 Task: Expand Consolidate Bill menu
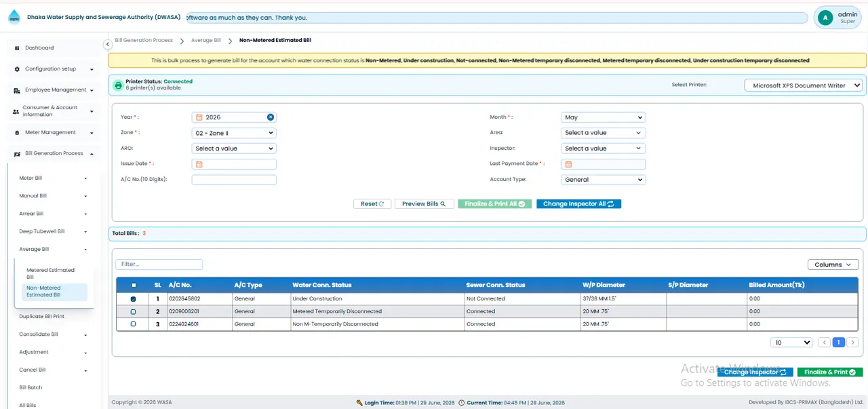click(53, 334)
